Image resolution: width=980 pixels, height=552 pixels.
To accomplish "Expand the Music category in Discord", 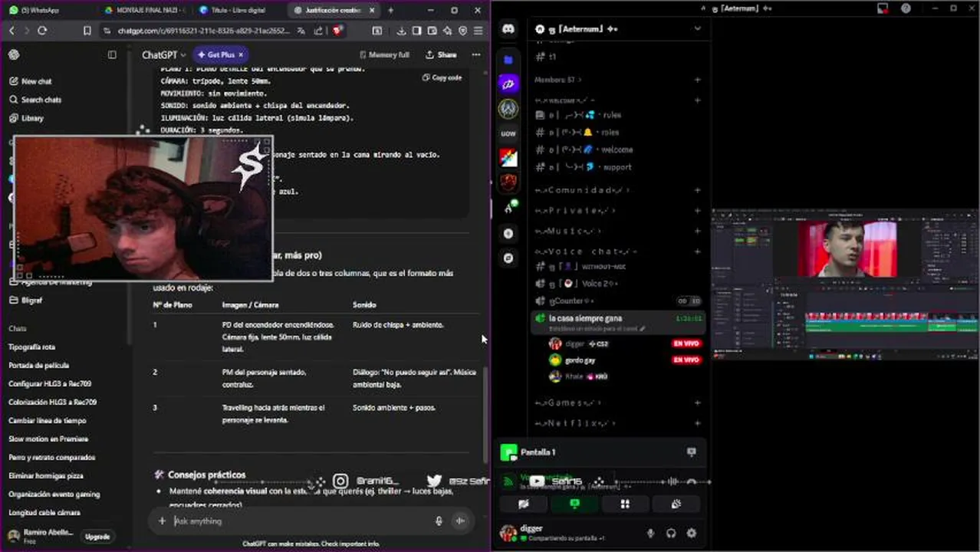I will 567,232.
